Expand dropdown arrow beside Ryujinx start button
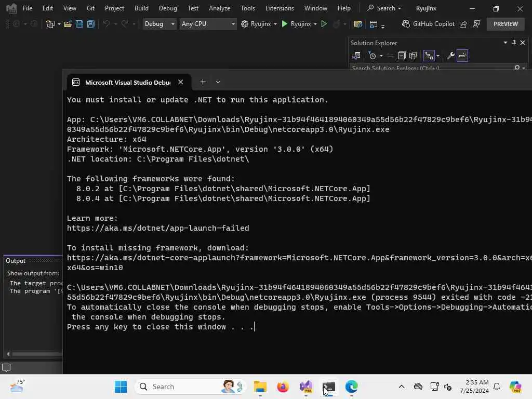532x399 pixels. point(315,24)
